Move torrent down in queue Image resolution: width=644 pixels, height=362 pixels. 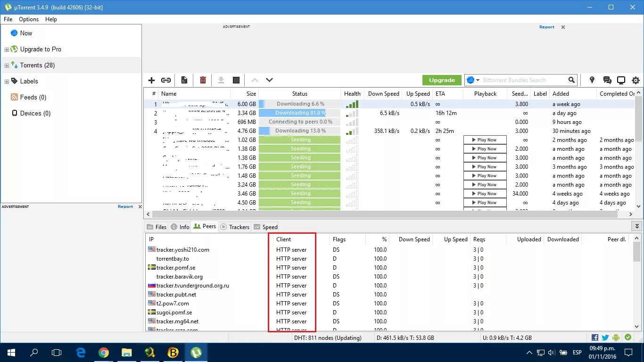(269, 80)
